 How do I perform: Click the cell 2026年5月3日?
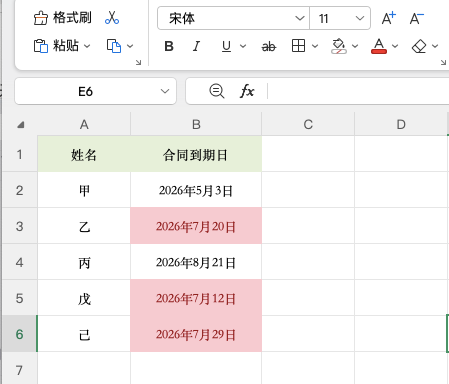pos(196,190)
